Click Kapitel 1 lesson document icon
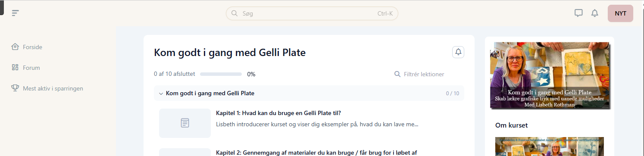Screen dimensions: 644x156 coord(185,123)
